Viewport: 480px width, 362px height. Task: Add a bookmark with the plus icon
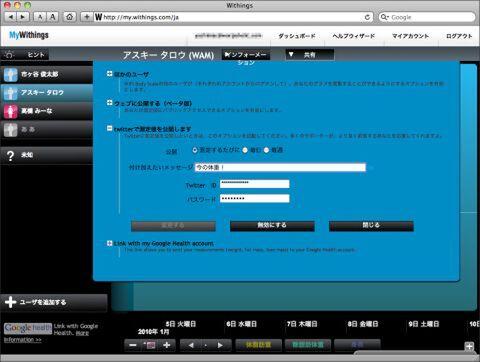(87, 17)
